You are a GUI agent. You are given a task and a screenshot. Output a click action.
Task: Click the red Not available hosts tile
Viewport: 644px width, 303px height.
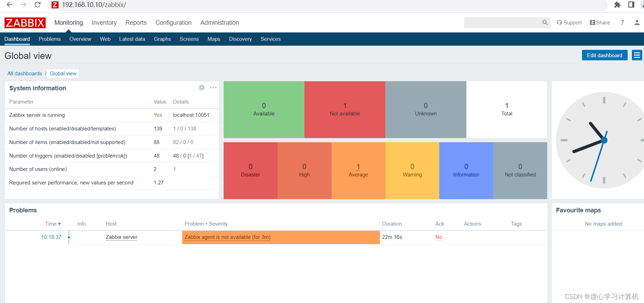pyautogui.click(x=345, y=109)
